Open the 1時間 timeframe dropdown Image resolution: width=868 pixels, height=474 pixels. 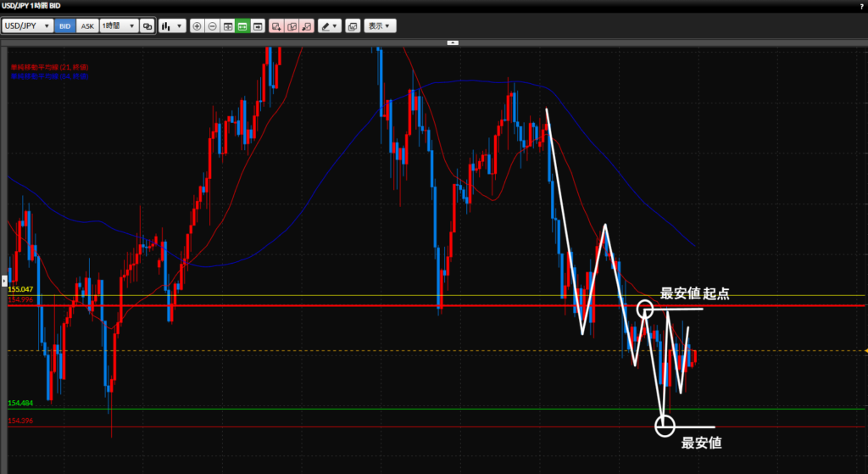[119, 26]
